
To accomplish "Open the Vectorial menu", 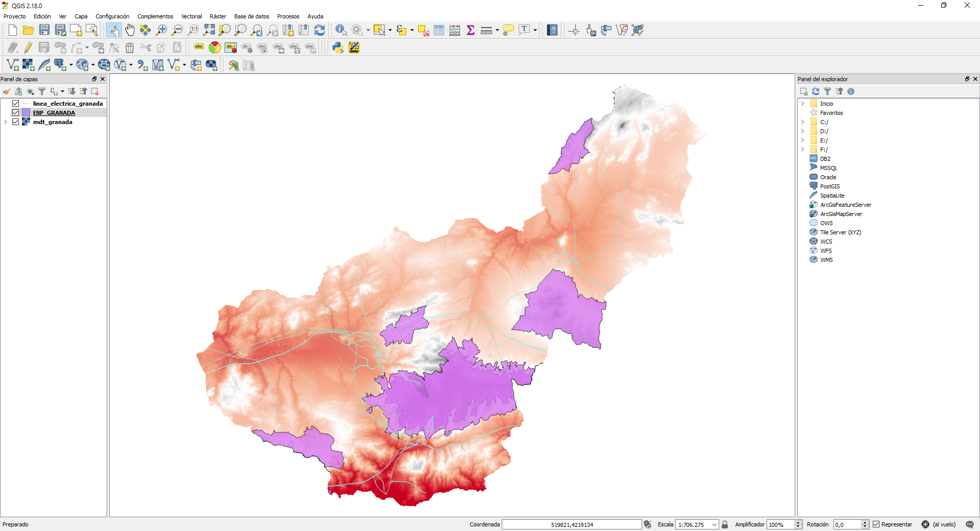I will 191,16.
